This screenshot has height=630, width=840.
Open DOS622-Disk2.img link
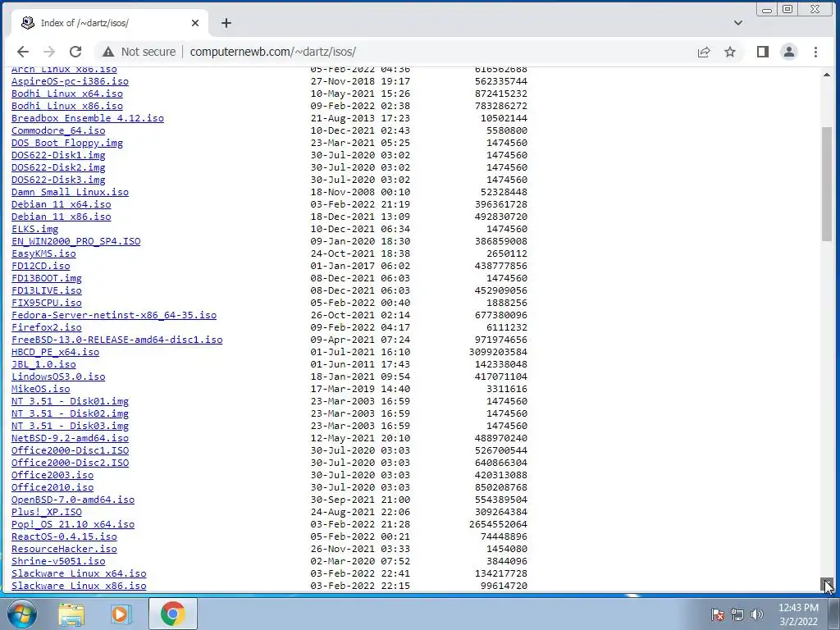58,167
